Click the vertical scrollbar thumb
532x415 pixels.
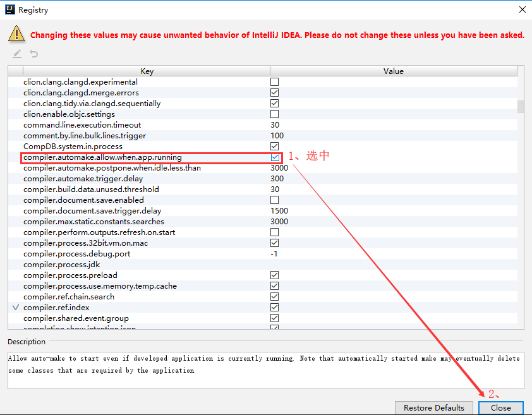point(521,106)
